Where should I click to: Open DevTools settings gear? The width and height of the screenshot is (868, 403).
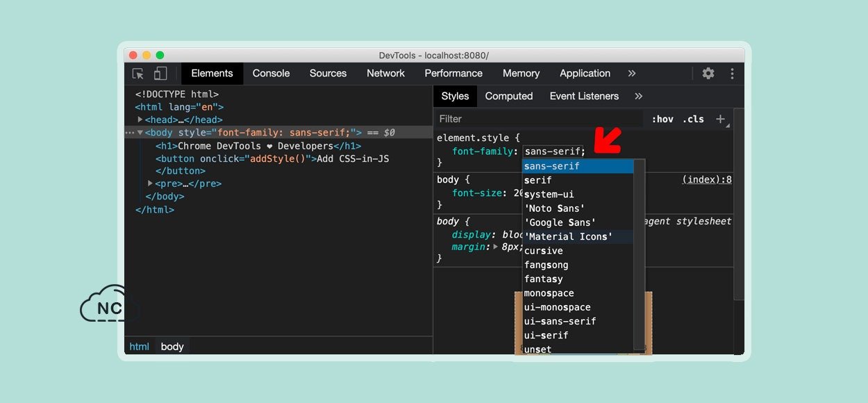708,74
